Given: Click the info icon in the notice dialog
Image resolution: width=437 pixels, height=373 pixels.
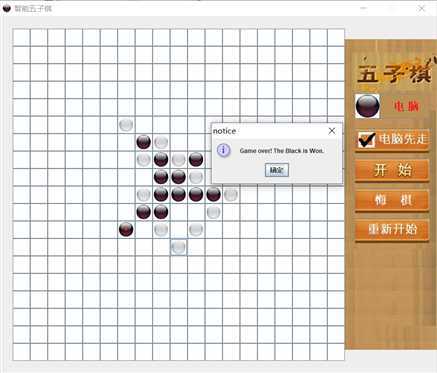Looking at the screenshot, I should coord(224,150).
